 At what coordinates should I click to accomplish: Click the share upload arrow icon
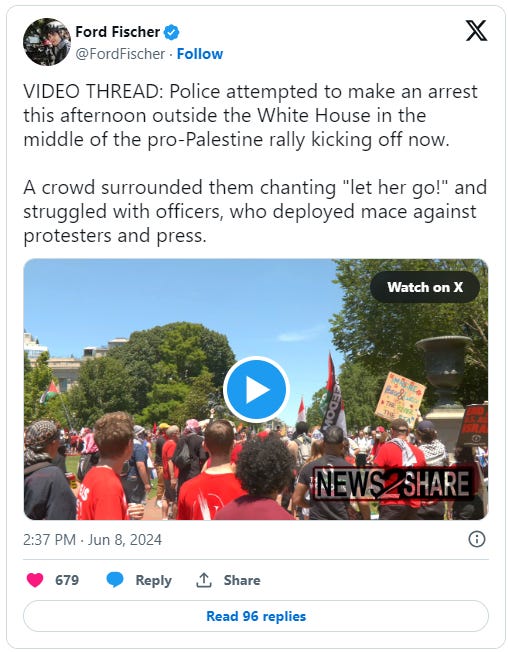pos(204,580)
